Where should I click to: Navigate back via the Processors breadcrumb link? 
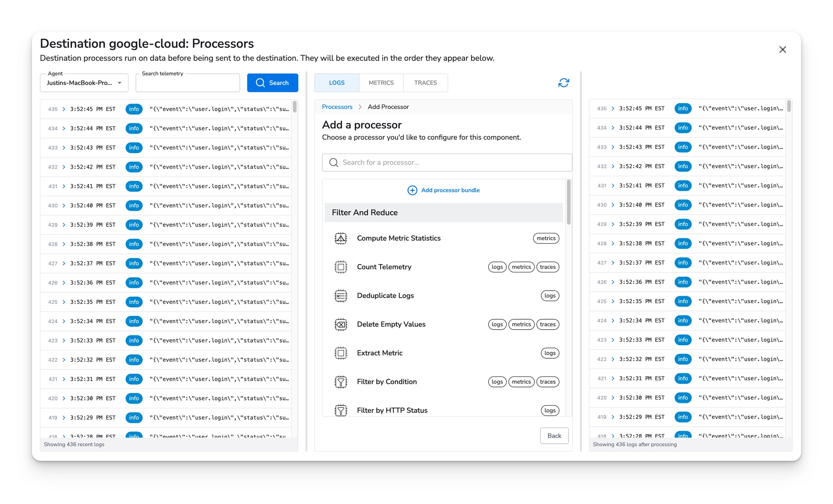337,107
